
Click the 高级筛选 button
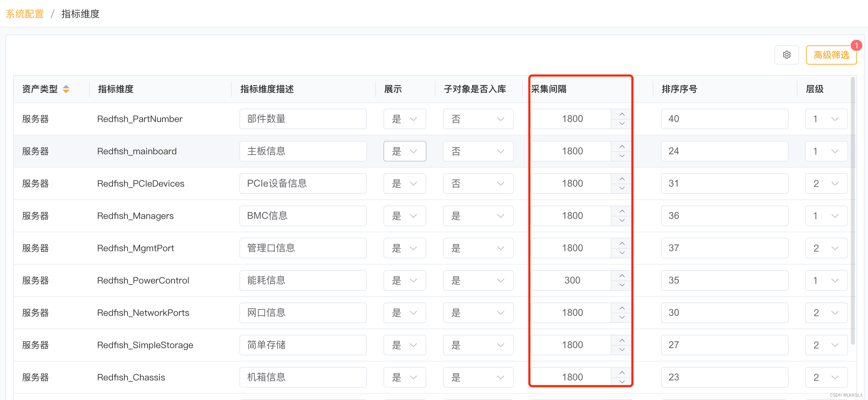point(831,55)
